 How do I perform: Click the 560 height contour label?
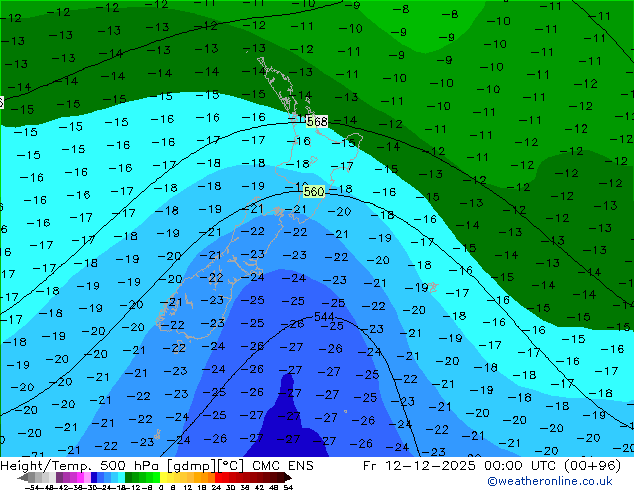point(314,191)
